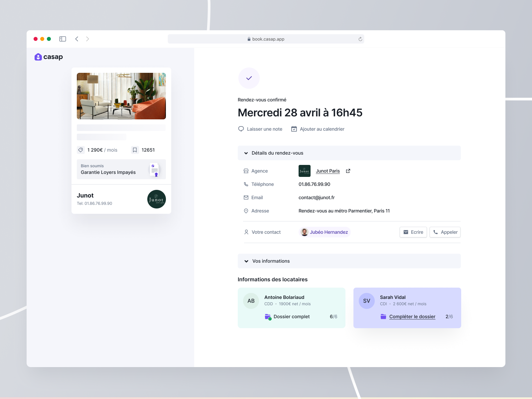
Task: Click the price tag icon
Action: point(80,150)
